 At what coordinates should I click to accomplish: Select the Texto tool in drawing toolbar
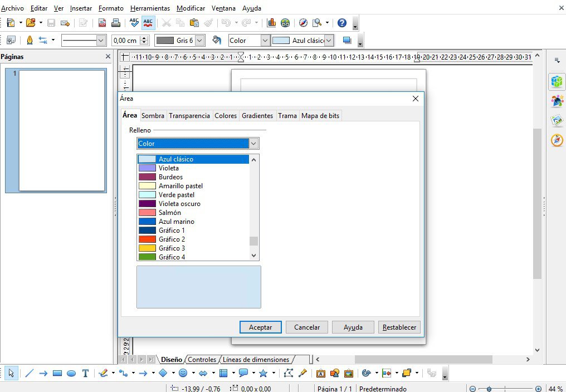tap(85, 373)
